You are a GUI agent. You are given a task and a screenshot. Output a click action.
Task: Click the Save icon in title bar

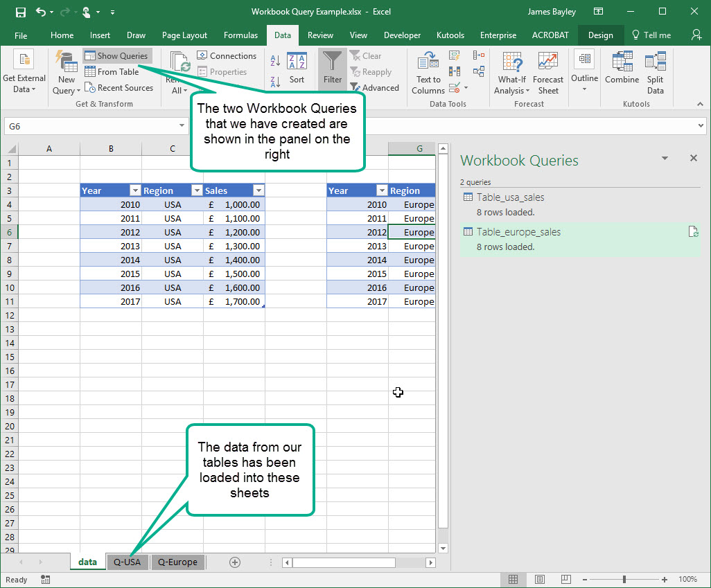[x=20, y=12]
